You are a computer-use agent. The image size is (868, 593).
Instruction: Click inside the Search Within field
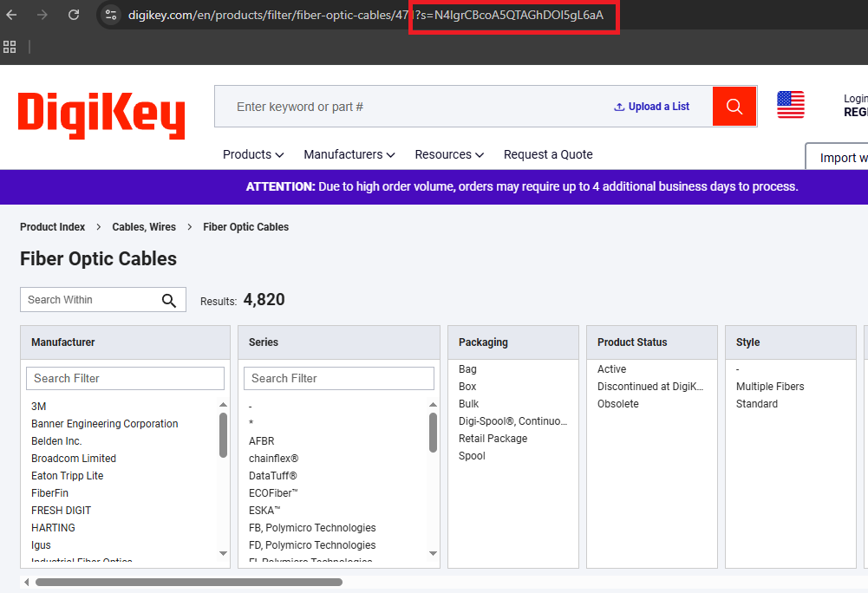click(87, 299)
